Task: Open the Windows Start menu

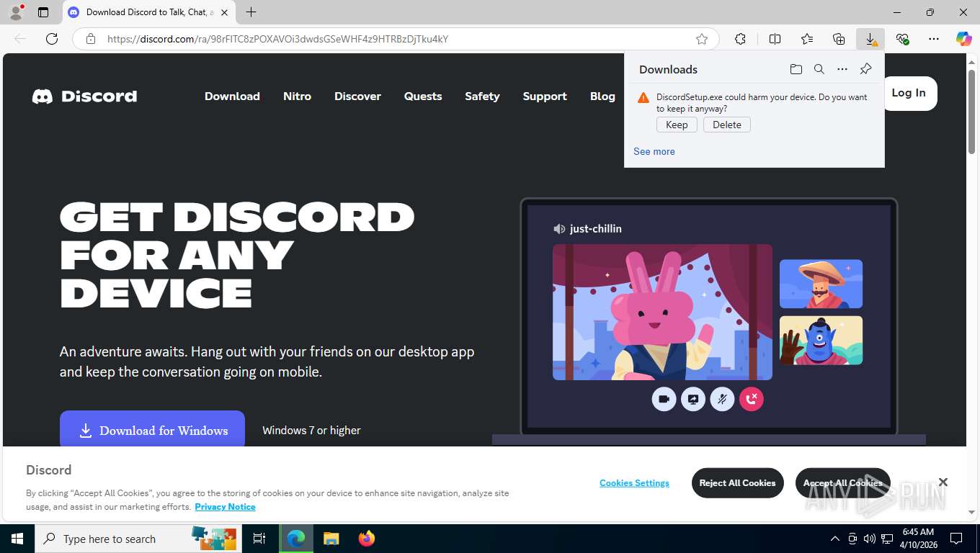Action: click(x=17, y=539)
